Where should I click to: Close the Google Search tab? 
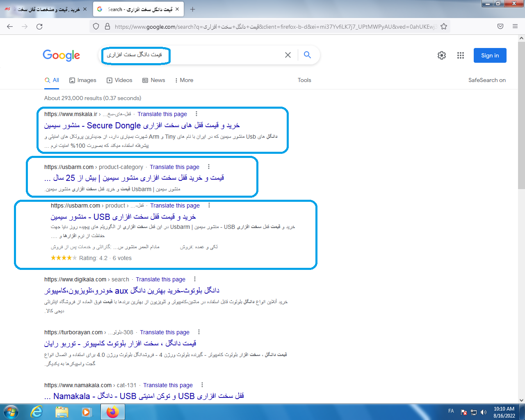point(177,9)
